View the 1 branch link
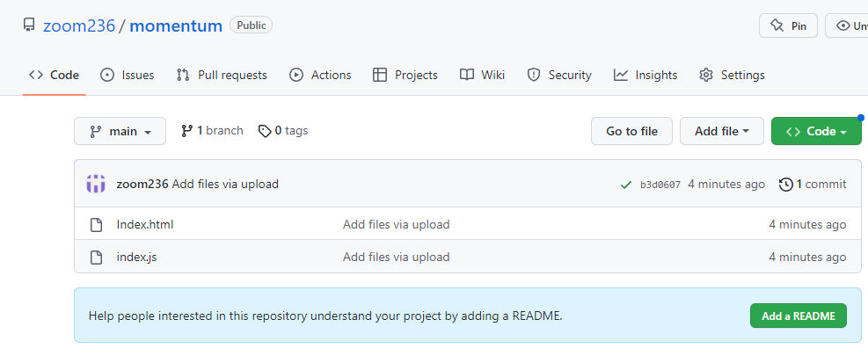 pyautogui.click(x=212, y=131)
